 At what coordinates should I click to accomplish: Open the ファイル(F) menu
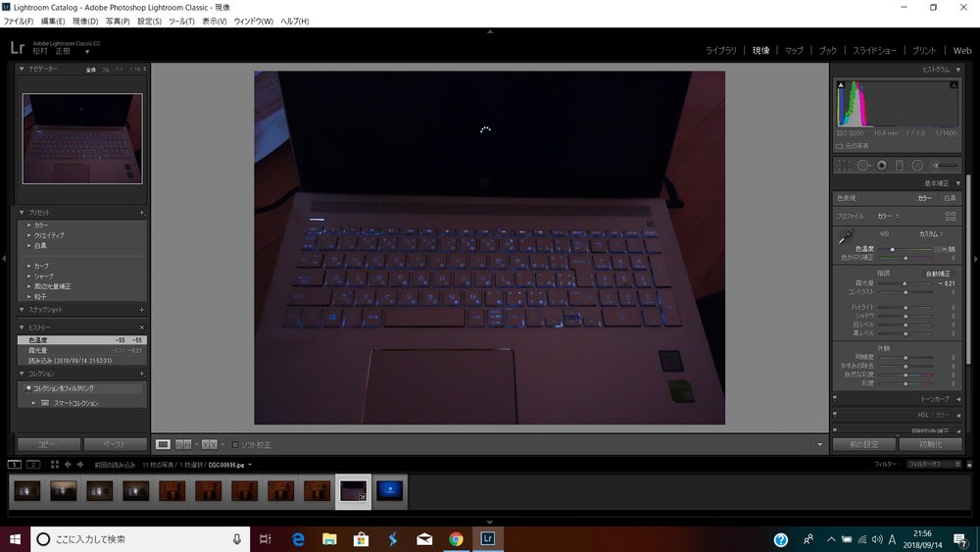point(18,22)
